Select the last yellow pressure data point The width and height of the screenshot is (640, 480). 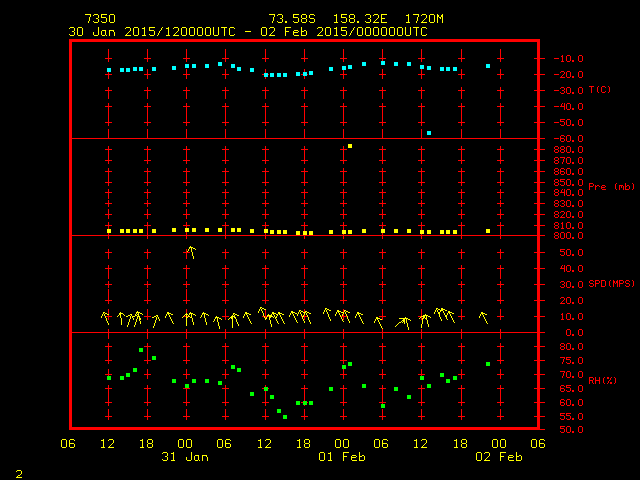(488, 231)
